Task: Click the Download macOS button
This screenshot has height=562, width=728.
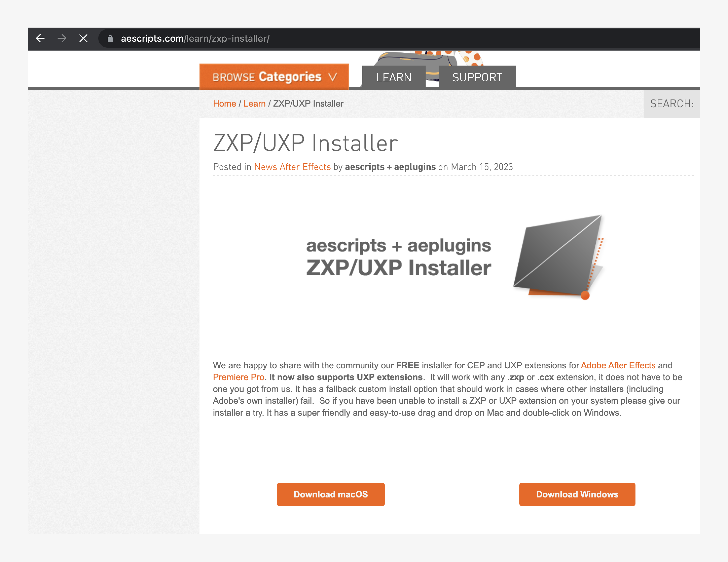Action: pos(331,494)
